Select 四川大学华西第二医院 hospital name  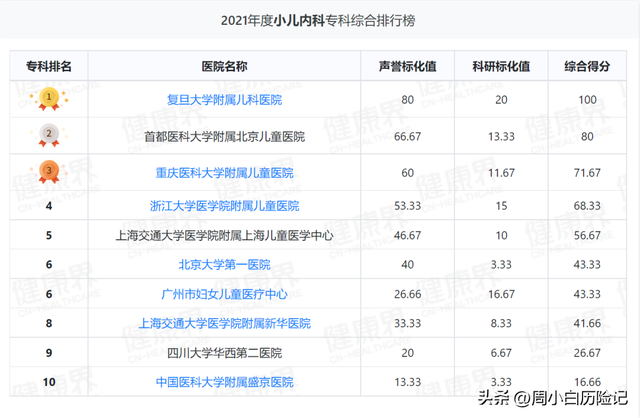pos(224,353)
